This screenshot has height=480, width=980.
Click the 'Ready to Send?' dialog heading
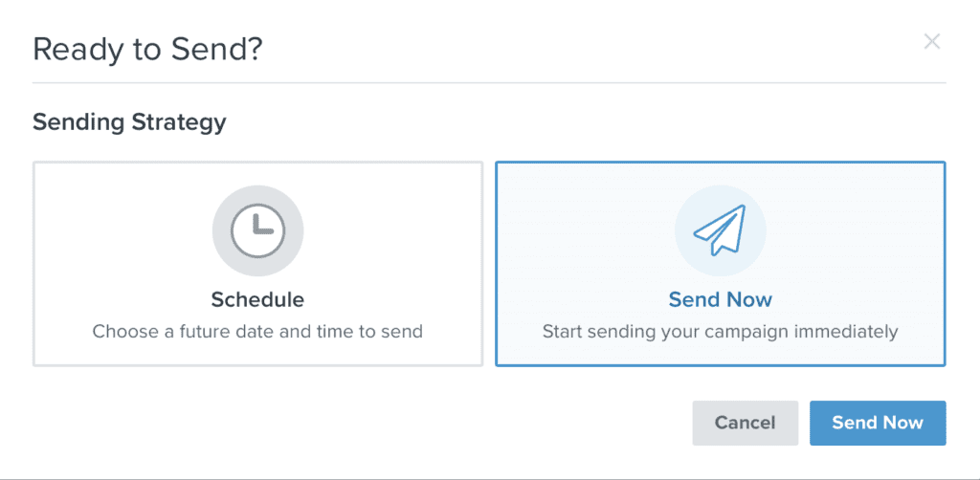click(x=147, y=50)
